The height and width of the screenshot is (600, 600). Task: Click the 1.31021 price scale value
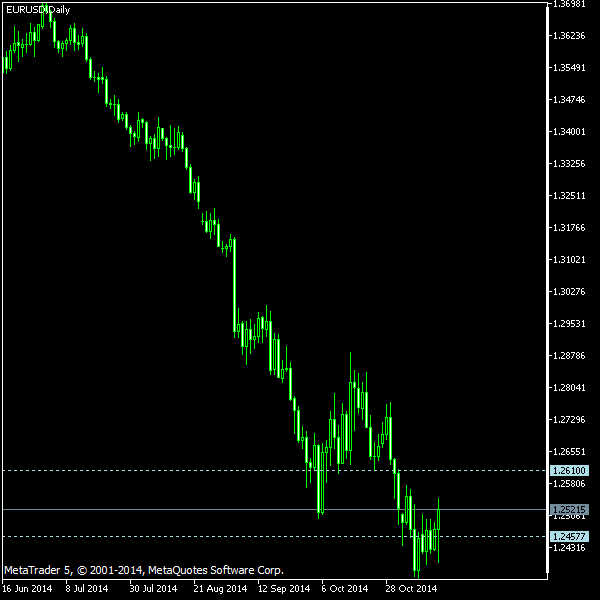click(x=569, y=260)
